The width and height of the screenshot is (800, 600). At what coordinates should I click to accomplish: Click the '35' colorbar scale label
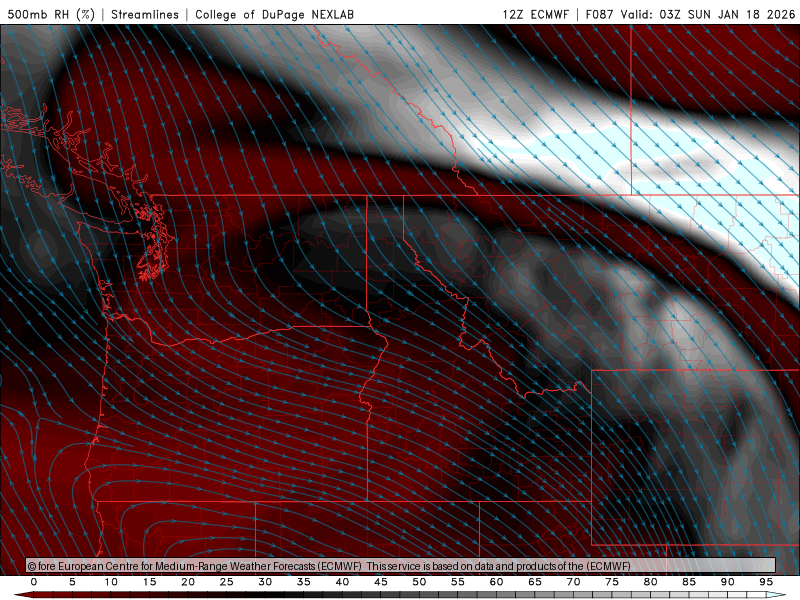tap(304, 582)
